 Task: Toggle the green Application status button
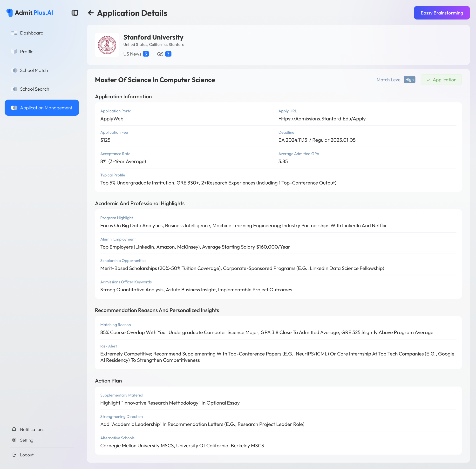441,80
